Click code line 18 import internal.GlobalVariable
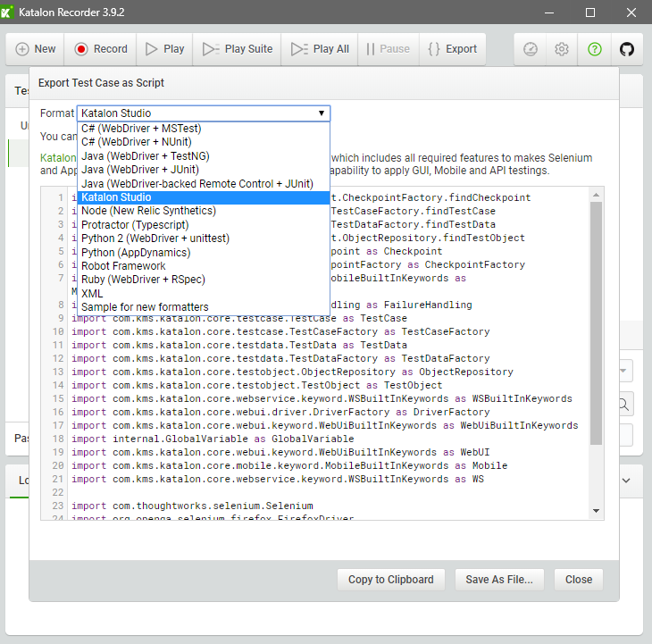 (213, 439)
